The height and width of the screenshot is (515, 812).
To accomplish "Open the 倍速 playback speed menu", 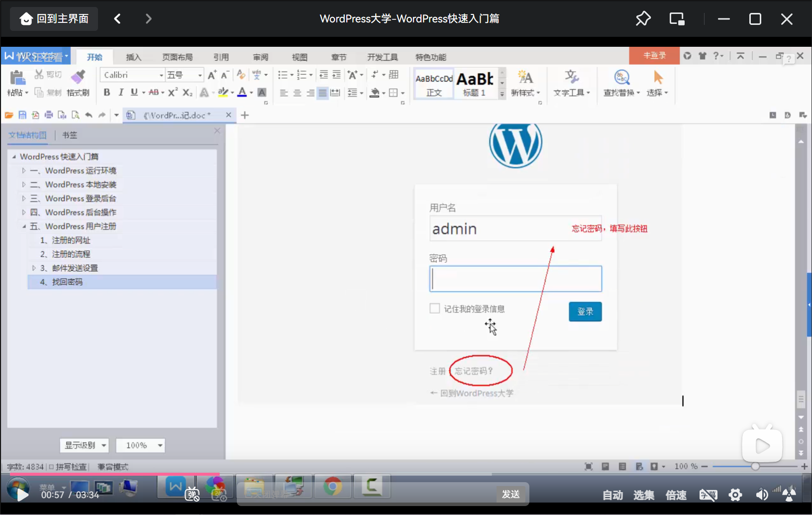I will pyautogui.click(x=676, y=495).
